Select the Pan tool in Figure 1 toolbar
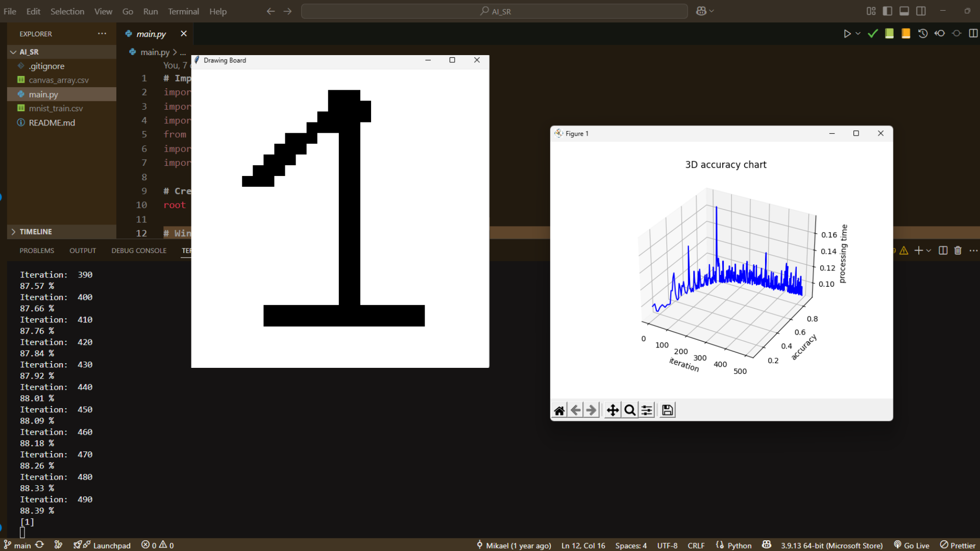 [x=612, y=410]
